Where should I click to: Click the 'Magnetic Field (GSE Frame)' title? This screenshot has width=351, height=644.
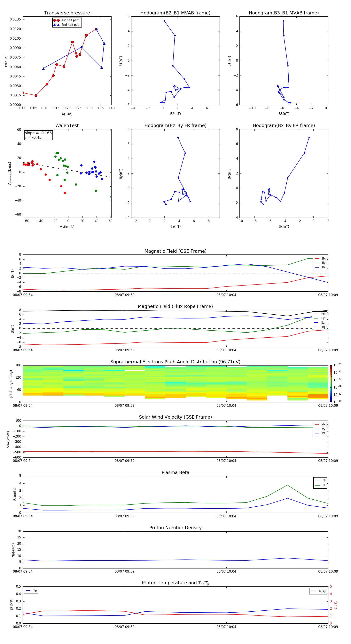(x=175, y=251)
